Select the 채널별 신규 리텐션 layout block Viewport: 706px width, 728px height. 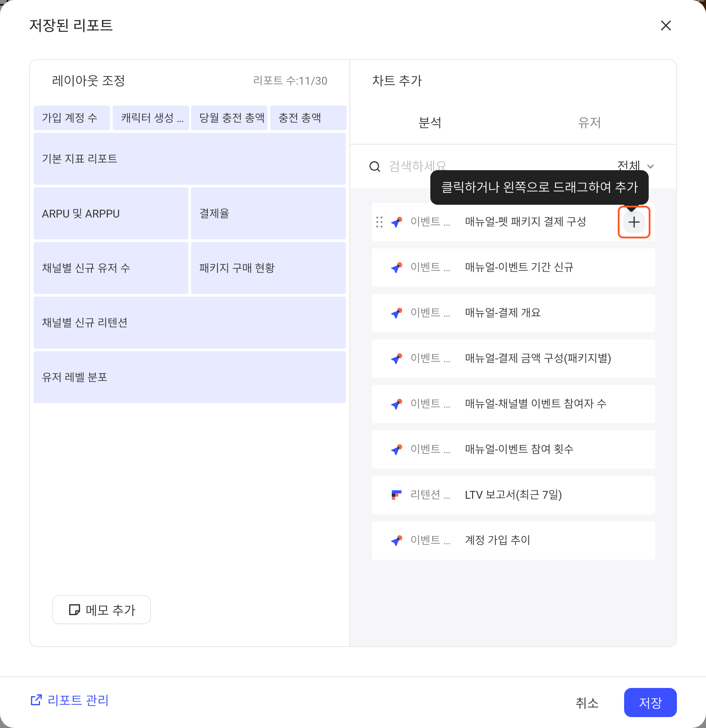pos(190,323)
